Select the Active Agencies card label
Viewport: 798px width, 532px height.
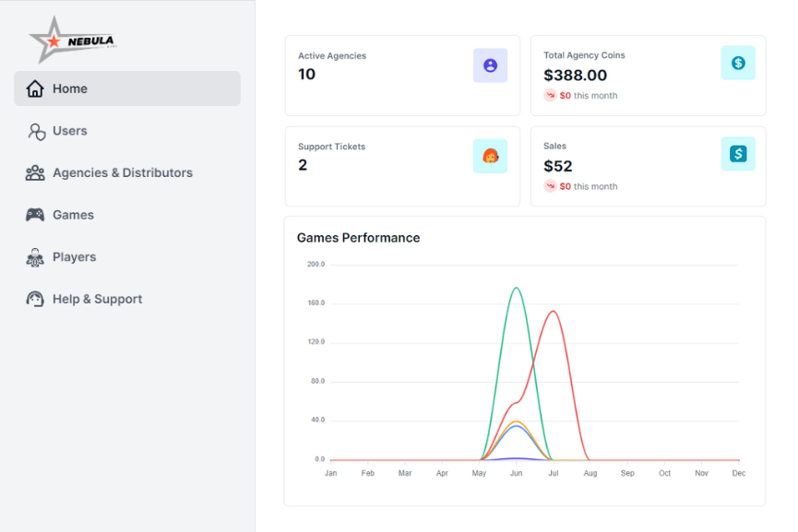pos(332,56)
